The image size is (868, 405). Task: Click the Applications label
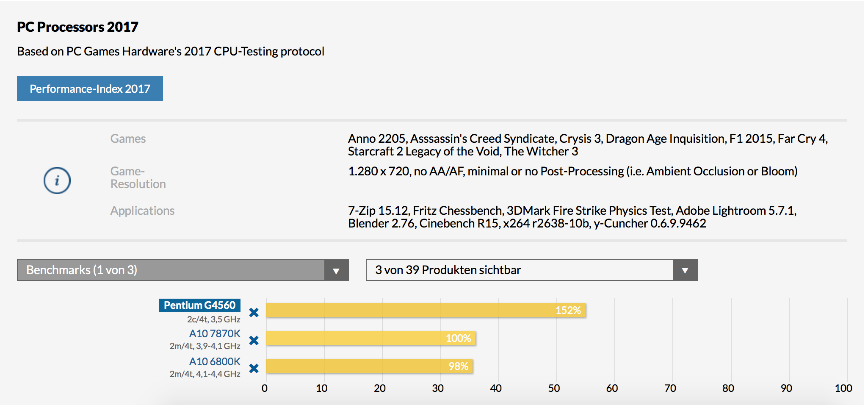click(142, 211)
